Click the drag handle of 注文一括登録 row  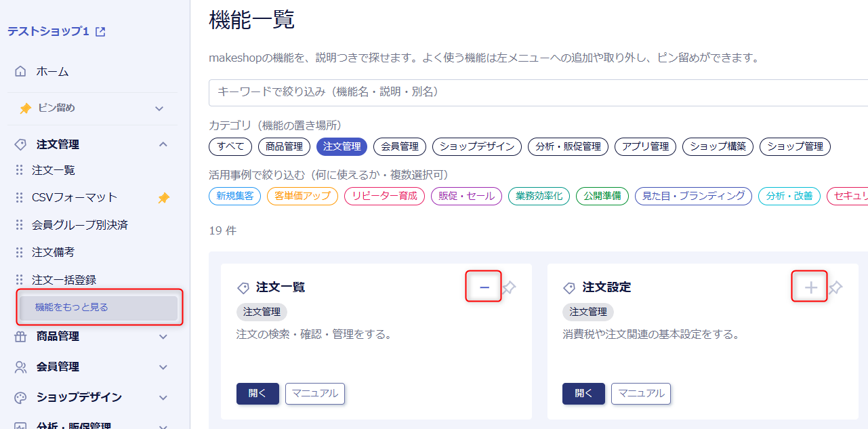pyautogui.click(x=19, y=280)
